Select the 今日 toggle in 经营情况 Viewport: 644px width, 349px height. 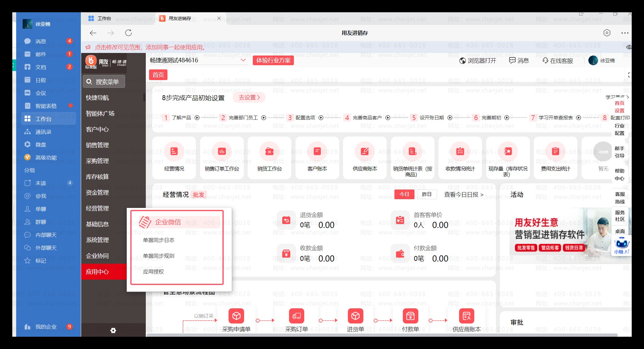(x=404, y=194)
